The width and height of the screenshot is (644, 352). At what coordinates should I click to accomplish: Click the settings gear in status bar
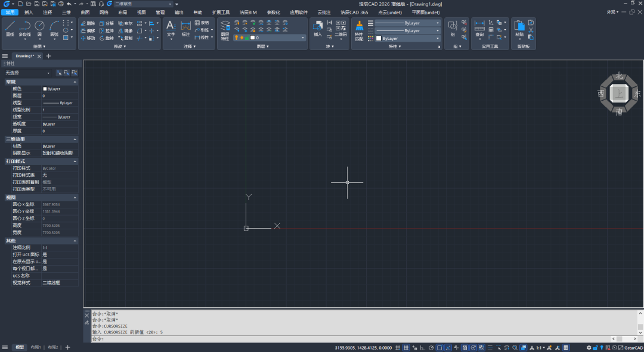[589, 347]
